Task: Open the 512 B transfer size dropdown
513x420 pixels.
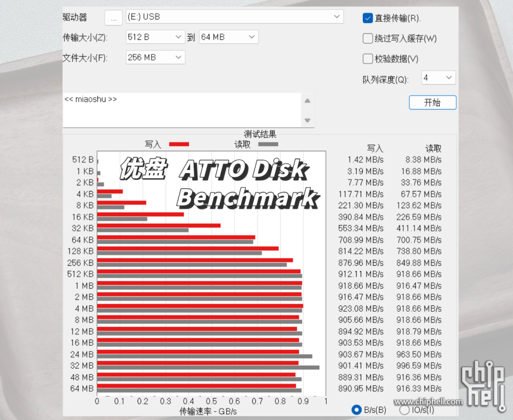Action: tap(155, 37)
